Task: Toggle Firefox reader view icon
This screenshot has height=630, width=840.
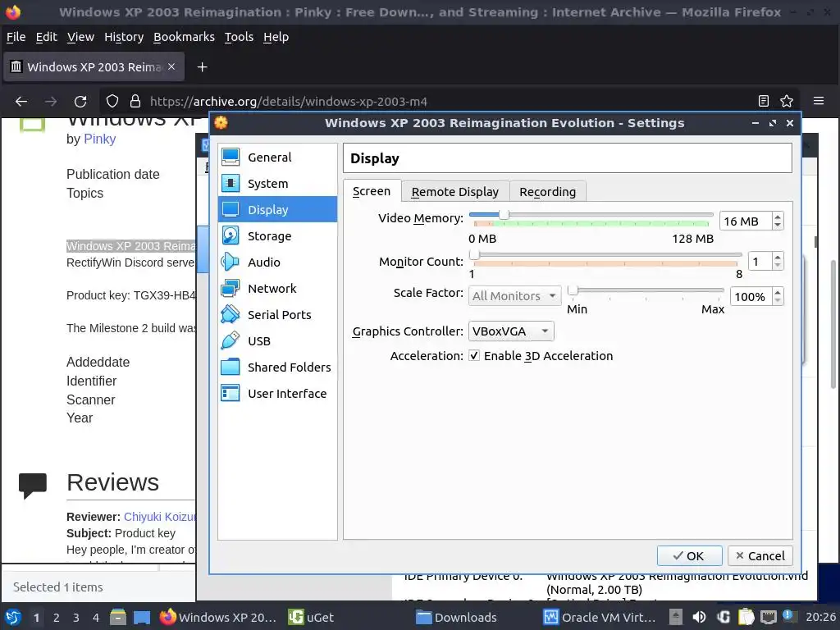Action: coord(764,101)
